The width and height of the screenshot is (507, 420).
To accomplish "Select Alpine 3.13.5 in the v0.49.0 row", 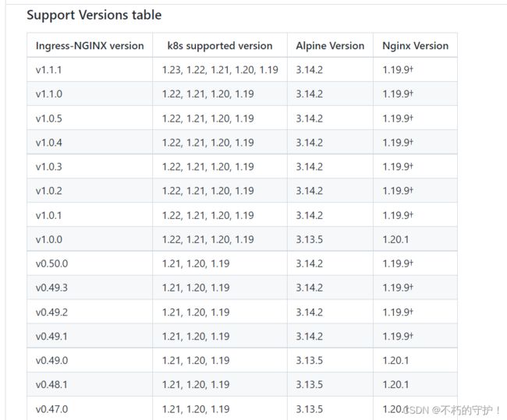I will coord(310,360).
